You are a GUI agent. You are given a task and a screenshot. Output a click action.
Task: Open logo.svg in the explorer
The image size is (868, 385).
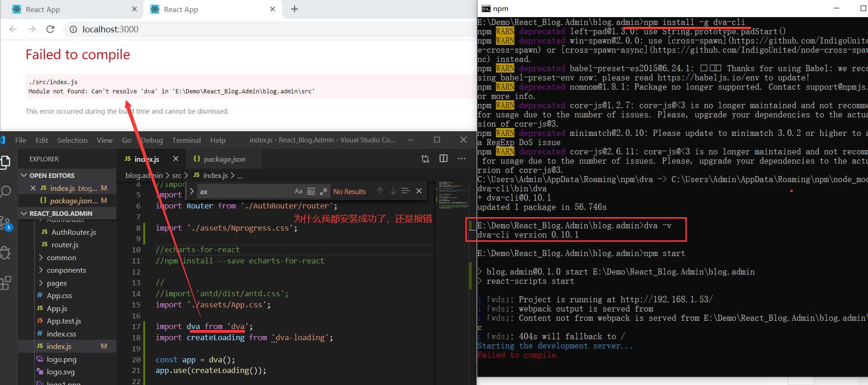(x=61, y=372)
